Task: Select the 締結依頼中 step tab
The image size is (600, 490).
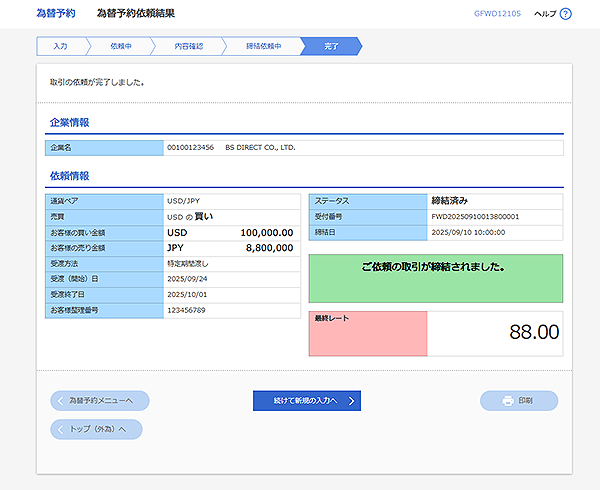Action: [263, 46]
